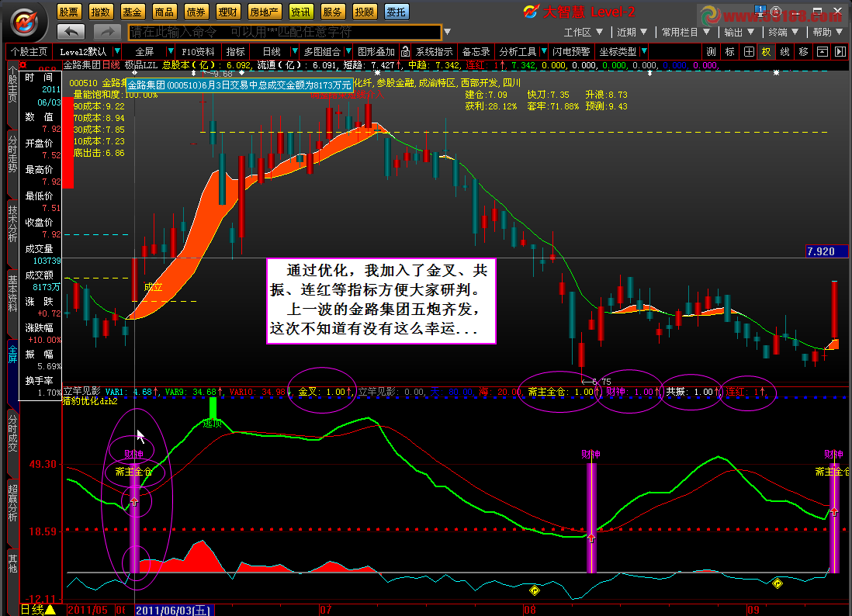This screenshot has width=852, height=616.
Task: Click the yellow diamond marker near September
Action: click(778, 583)
